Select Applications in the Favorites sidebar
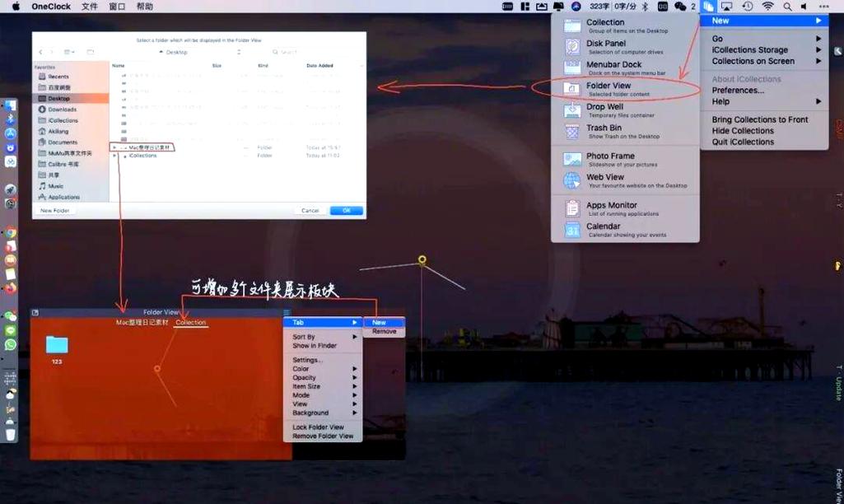Screen dimensions: 844x504 coord(71,197)
